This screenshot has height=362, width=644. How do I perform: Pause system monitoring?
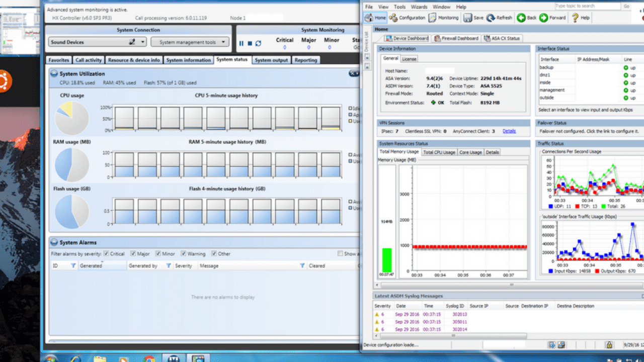241,43
